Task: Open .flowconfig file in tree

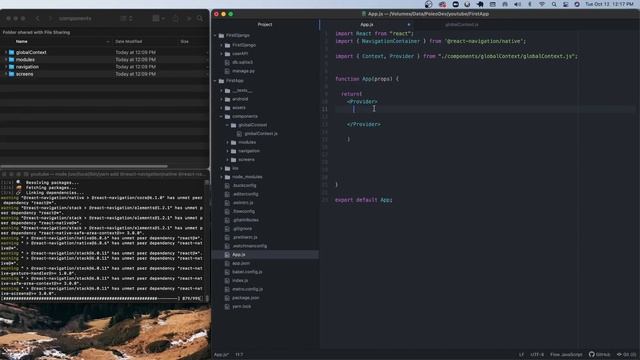Action: coord(244,211)
